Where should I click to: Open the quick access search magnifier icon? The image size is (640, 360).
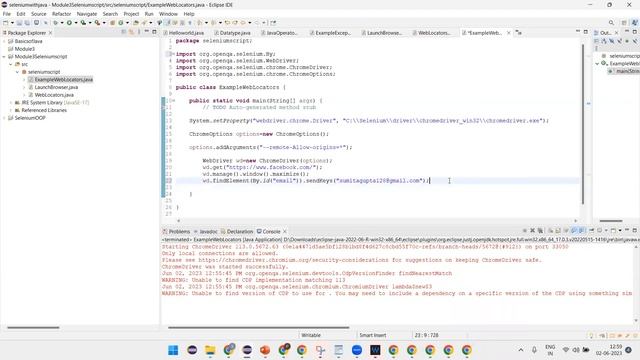(x=611, y=23)
